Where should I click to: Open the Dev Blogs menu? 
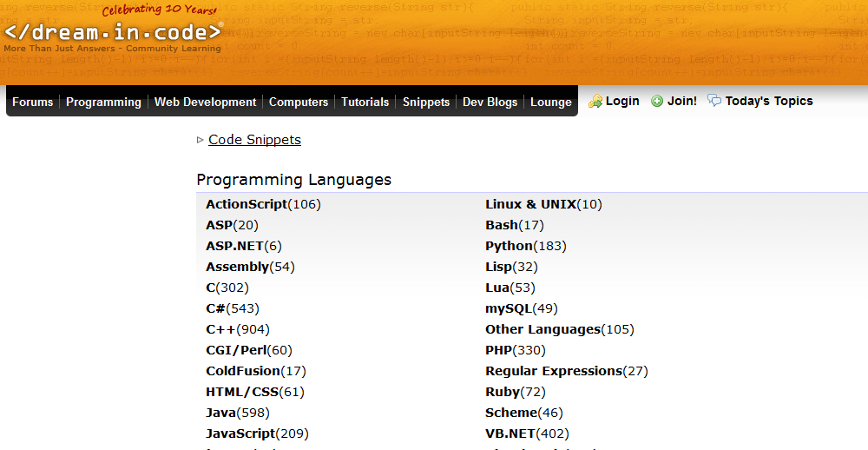(x=490, y=102)
